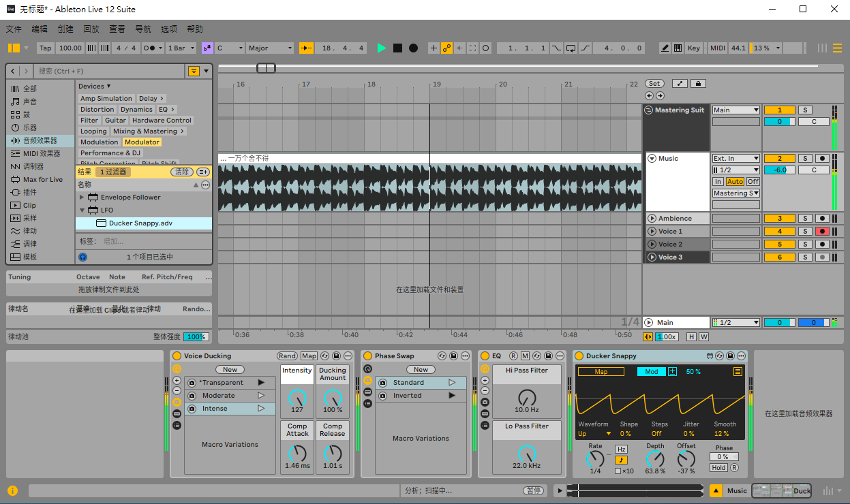Open the options menu on the EQ device

(560, 356)
